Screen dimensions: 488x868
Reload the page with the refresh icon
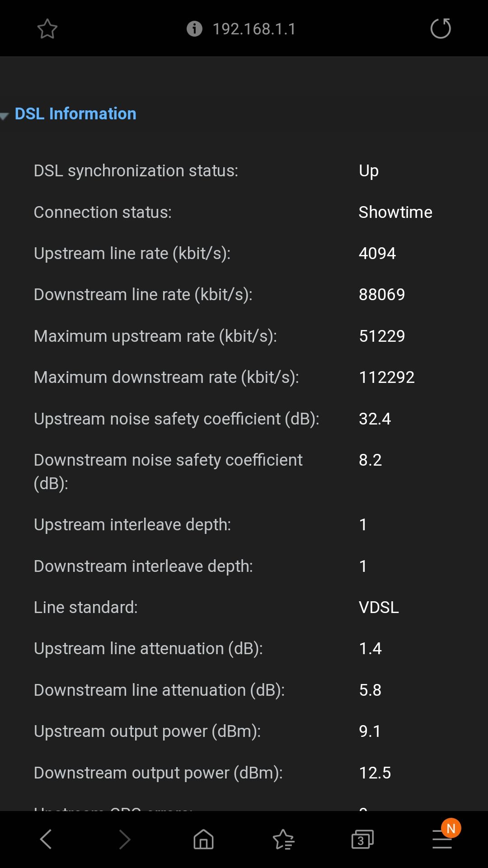[441, 29]
